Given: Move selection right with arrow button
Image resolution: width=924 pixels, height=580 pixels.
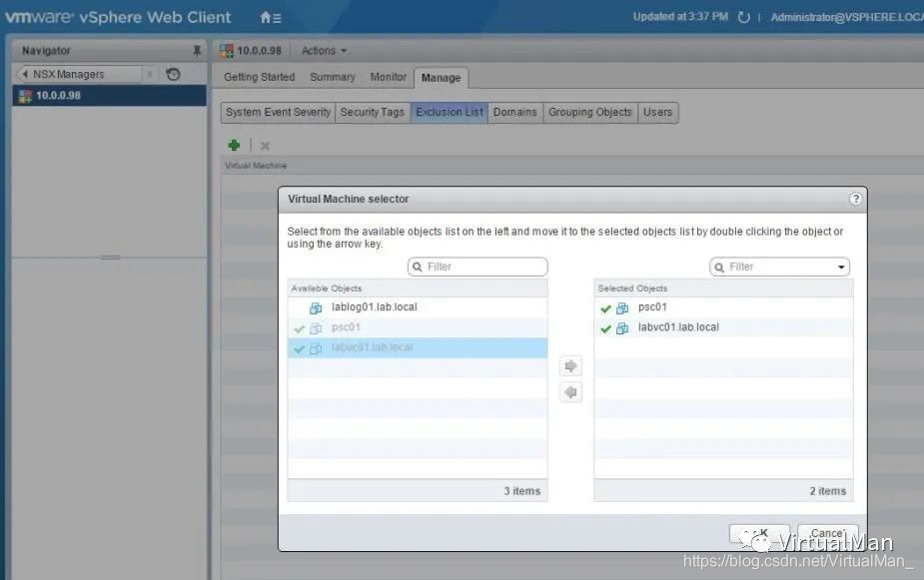Looking at the screenshot, I should (570, 366).
